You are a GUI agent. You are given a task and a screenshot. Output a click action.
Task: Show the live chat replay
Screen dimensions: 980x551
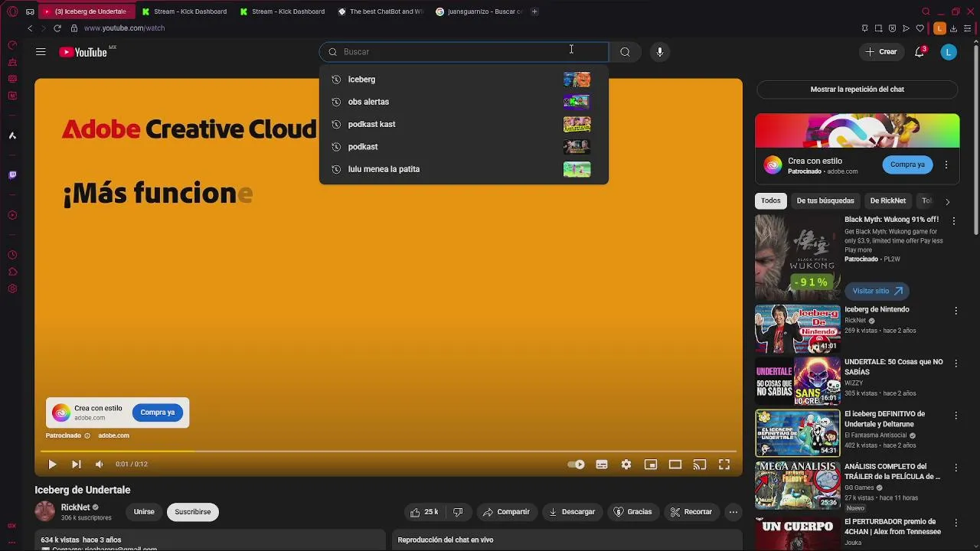(857, 90)
